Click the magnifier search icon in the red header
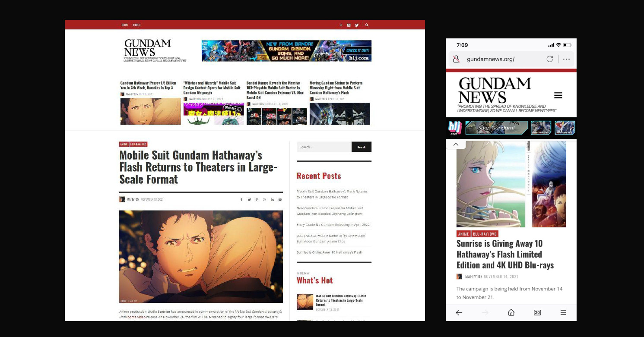This screenshot has width=644, height=337. click(367, 25)
